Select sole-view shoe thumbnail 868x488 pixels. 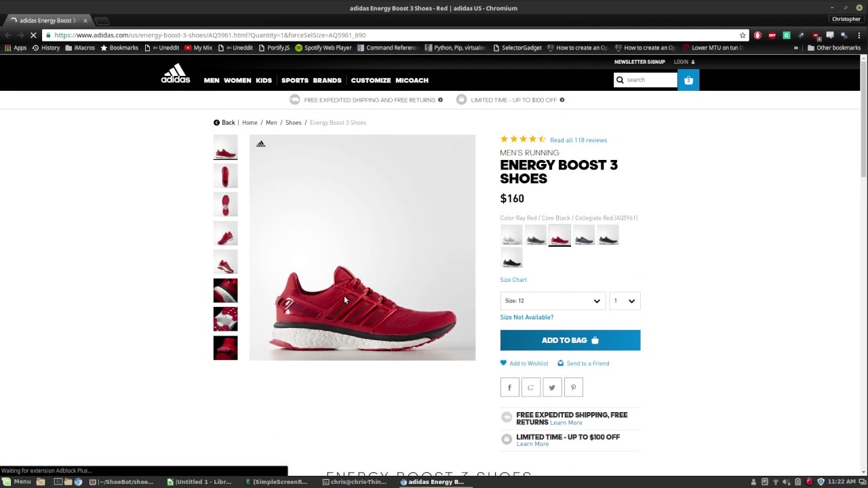[226, 204]
